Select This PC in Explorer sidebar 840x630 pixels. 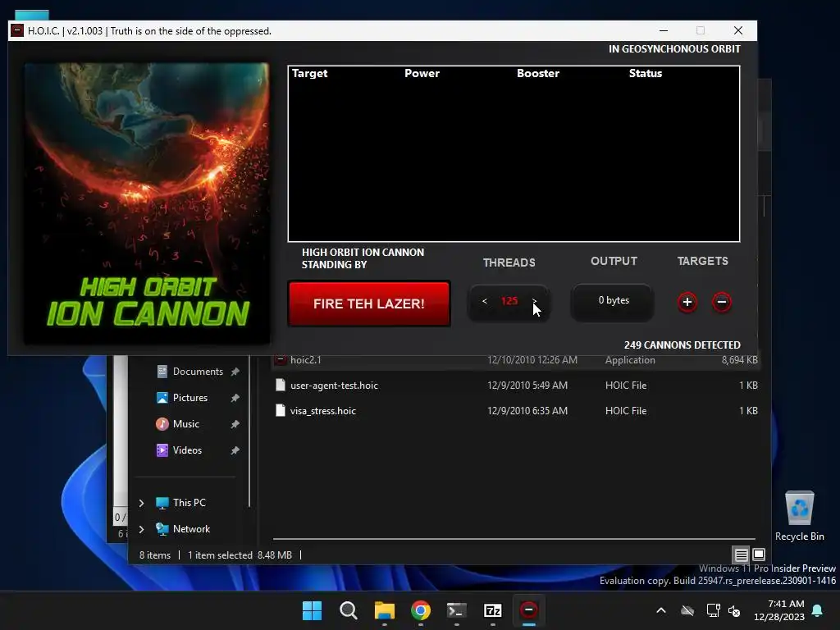[x=189, y=503]
